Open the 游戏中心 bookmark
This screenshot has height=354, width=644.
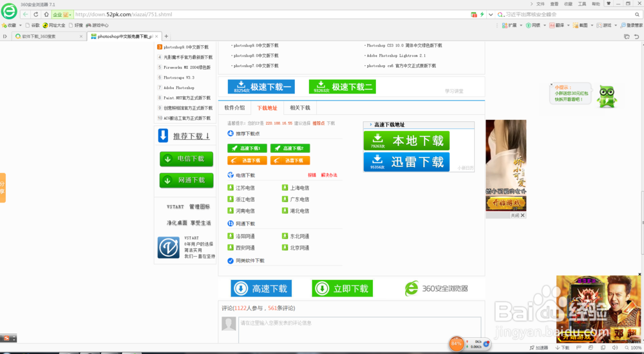click(x=97, y=26)
